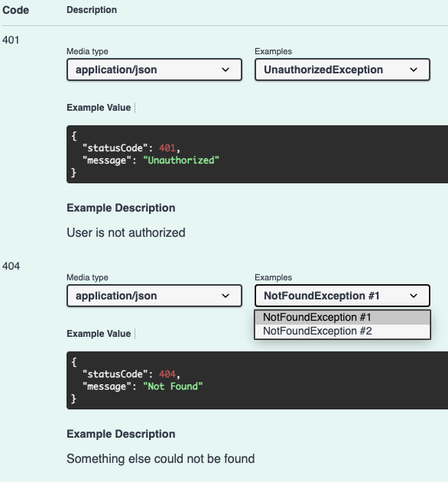The width and height of the screenshot is (448, 482).
Task: Click the Example Description heading under 401
Action: (x=121, y=208)
